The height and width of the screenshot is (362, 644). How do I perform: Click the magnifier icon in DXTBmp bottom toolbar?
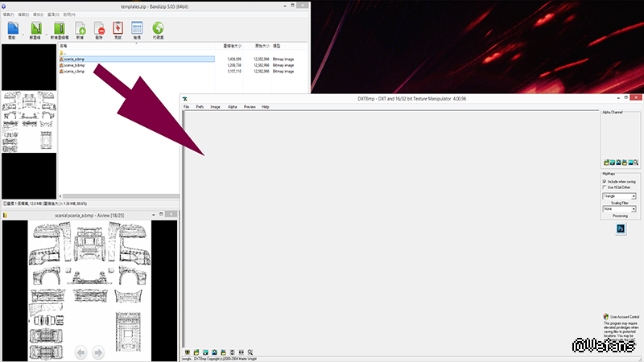pyautogui.click(x=250, y=352)
